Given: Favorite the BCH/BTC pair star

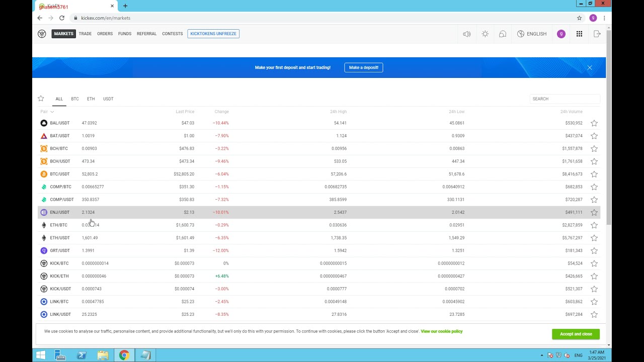Looking at the screenshot, I should [x=594, y=149].
